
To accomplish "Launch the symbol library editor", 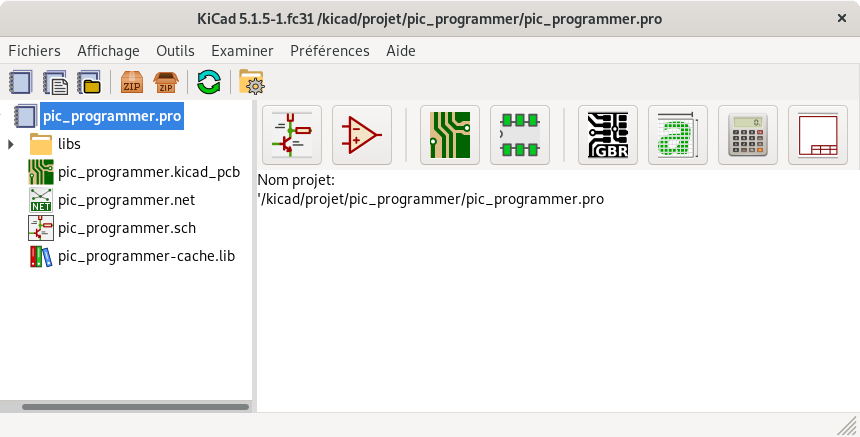I will click(x=361, y=134).
